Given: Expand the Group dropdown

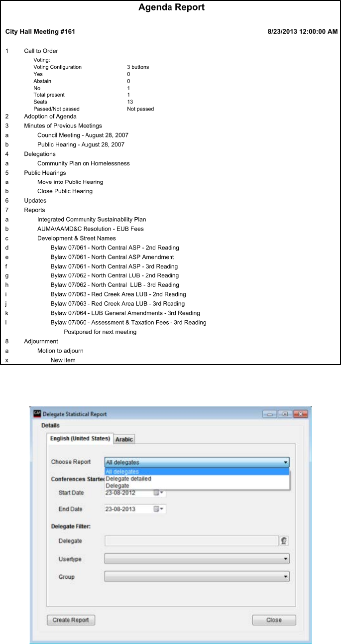Looking at the screenshot, I should coord(197,577).
